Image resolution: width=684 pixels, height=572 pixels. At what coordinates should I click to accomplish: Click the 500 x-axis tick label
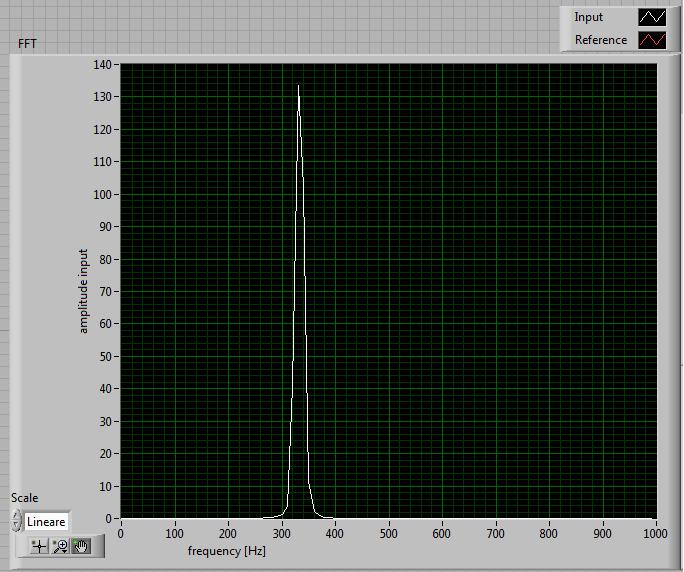tap(388, 534)
